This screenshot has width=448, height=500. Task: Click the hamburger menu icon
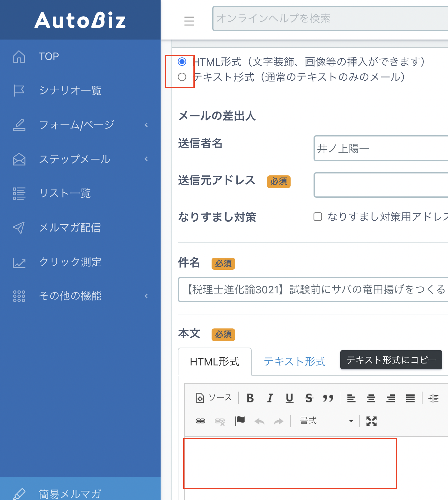tap(189, 21)
